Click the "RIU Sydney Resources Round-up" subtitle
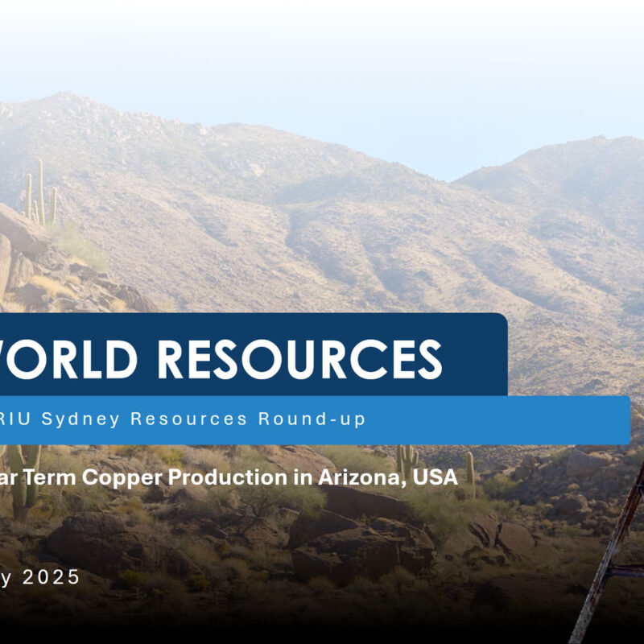The height and width of the screenshot is (644, 644). (183, 419)
